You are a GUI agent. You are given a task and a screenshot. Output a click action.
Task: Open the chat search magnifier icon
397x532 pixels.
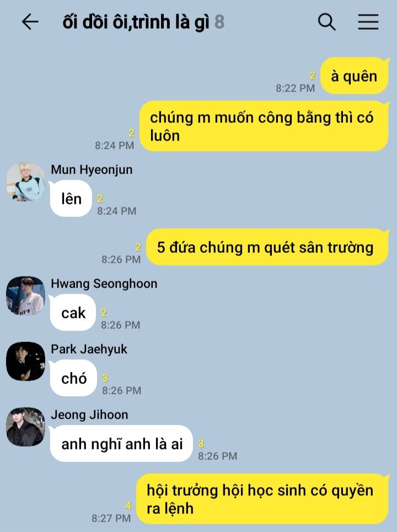(327, 22)
